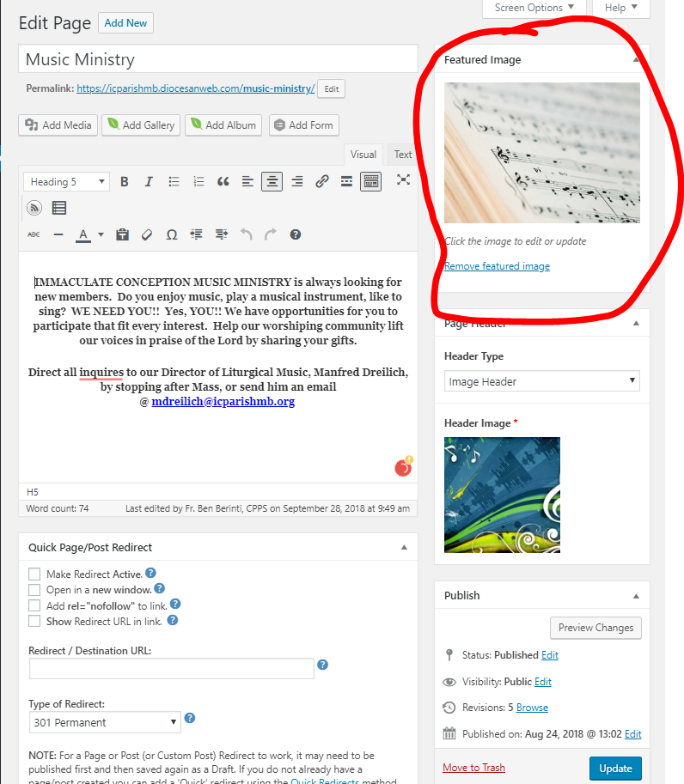Tick Show Redirect URL in link
The image size is (684, 784).
34,621
